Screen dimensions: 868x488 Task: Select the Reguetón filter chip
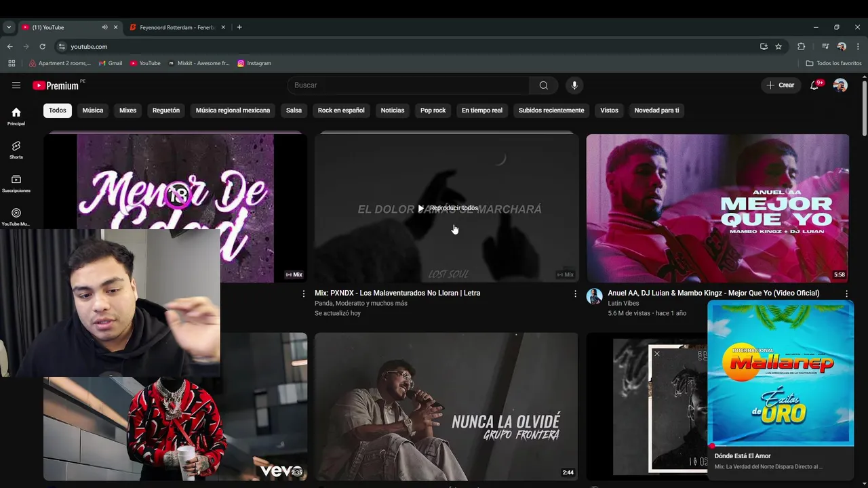[166, 110]
